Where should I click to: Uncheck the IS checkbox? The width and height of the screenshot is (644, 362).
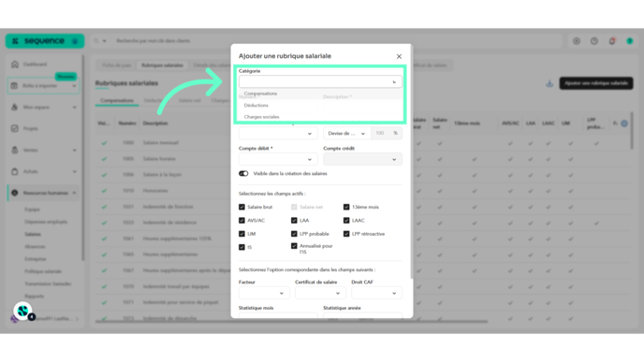point(241,247)
